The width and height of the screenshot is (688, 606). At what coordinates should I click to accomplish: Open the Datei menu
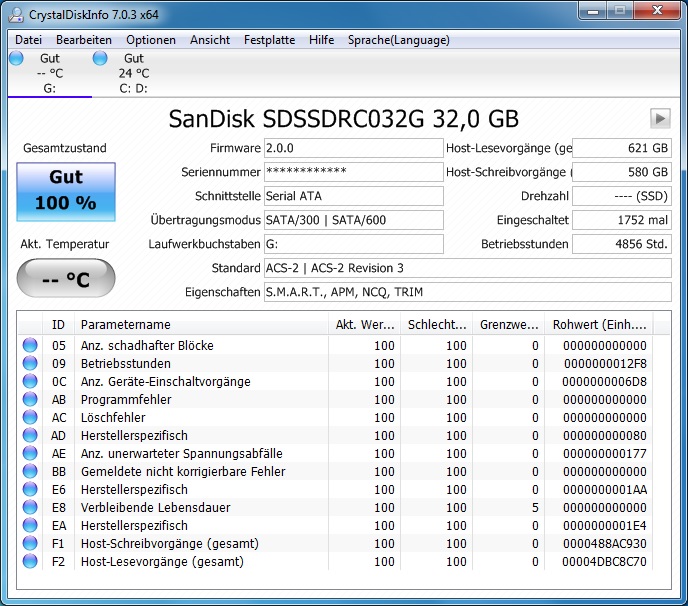point(29,40)
